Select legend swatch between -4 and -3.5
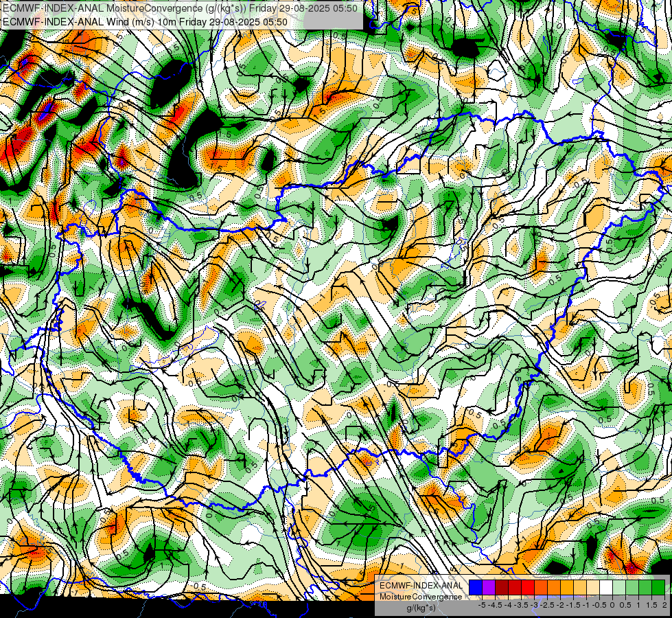 (x=515, y=588)
